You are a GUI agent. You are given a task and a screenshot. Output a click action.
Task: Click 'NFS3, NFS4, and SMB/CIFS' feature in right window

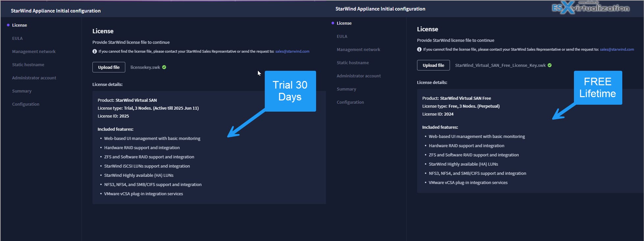(x=478, y=173)
